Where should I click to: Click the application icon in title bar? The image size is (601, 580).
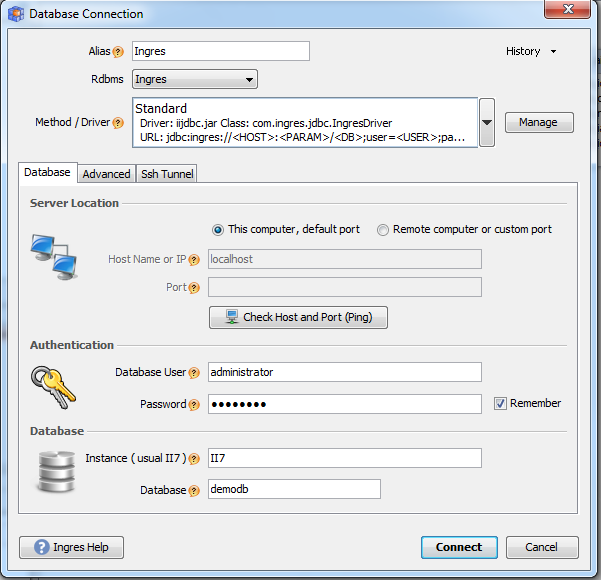16,14
